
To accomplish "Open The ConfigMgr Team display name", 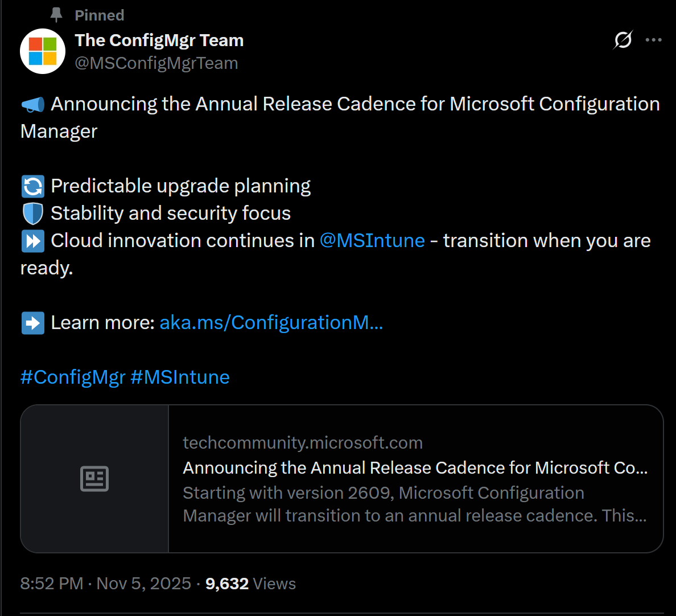I will pos(159,40).
